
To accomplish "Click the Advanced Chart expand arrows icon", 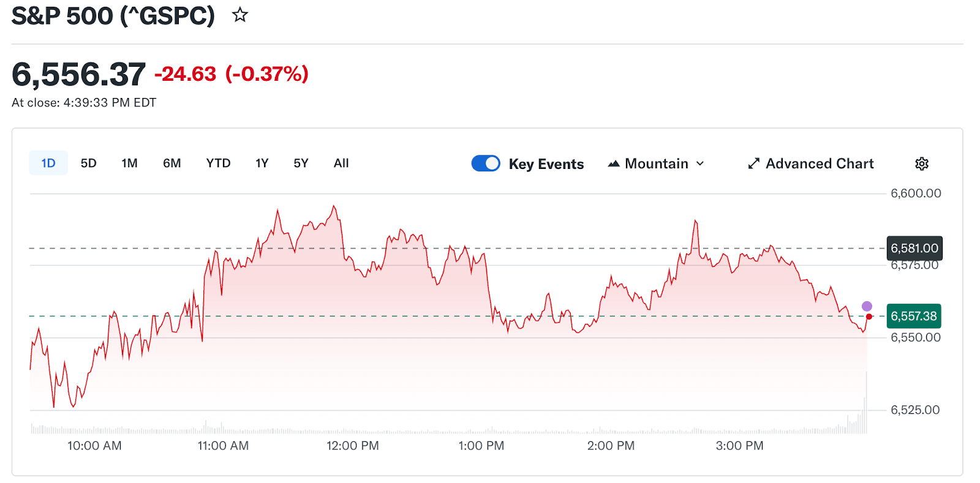I will click(753, 163).
